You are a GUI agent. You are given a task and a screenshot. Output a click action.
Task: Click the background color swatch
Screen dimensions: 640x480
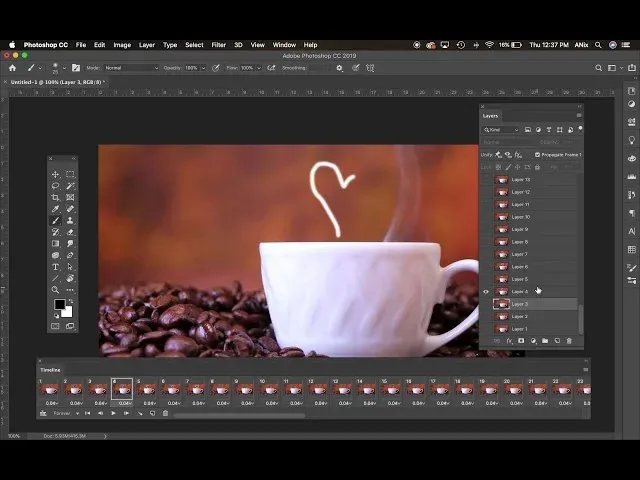(x=68, y=313)
